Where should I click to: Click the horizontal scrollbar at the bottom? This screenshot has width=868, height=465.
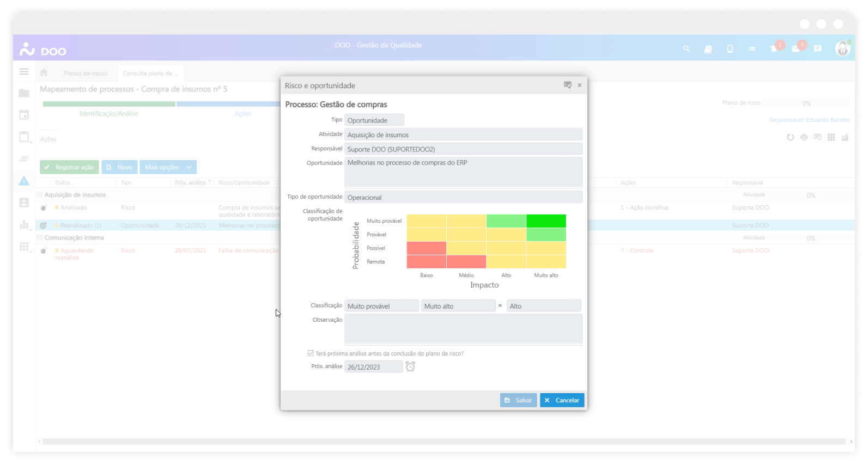pyautogui.click(x=444, y=442)
